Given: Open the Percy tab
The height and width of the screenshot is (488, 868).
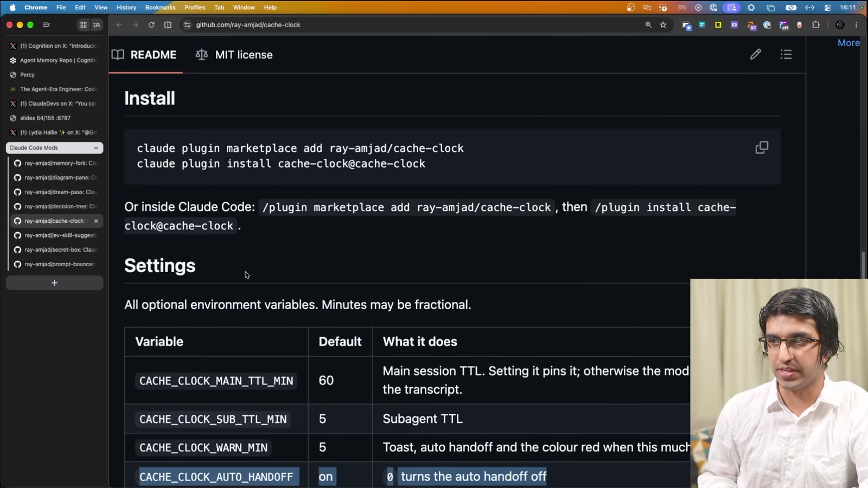Looking at the screenshot, I should point(54,75).
